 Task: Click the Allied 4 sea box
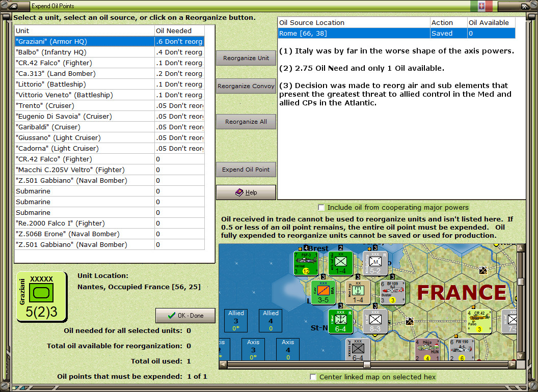point(271,321)
